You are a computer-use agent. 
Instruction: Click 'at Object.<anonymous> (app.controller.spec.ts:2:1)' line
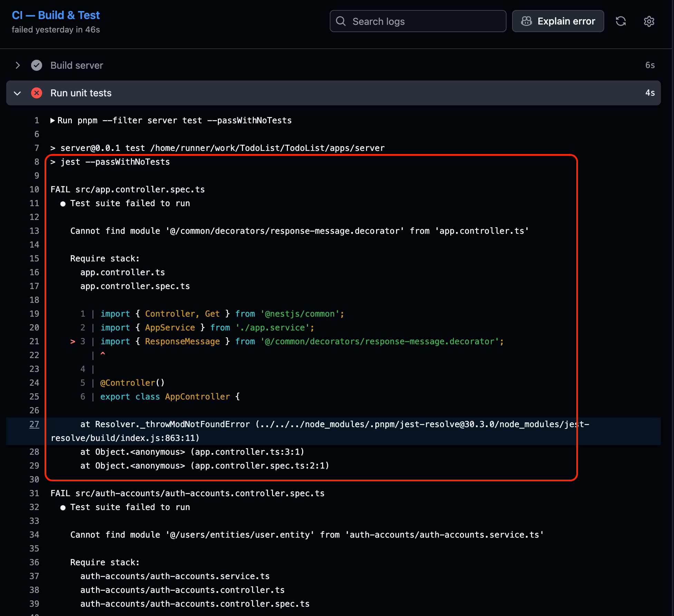click(x=204, y=466)
